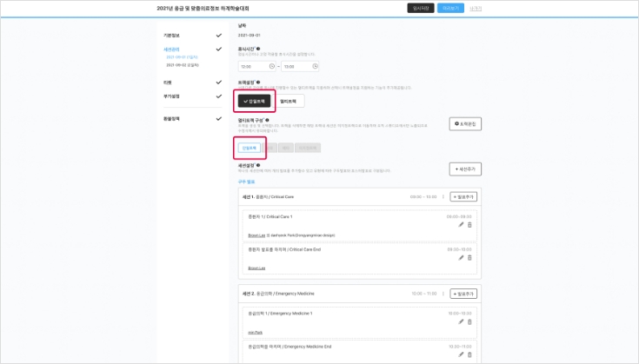Viewport: 639px width, 364px height.
Task: Click the blue 미리보기 button in header
Action: coord(449,8)
